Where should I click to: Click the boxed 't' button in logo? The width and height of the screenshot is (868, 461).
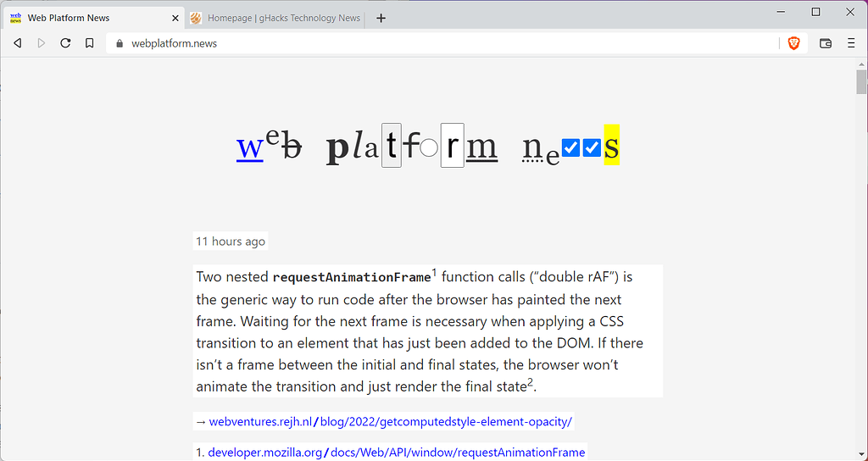[x=392, y=145]
